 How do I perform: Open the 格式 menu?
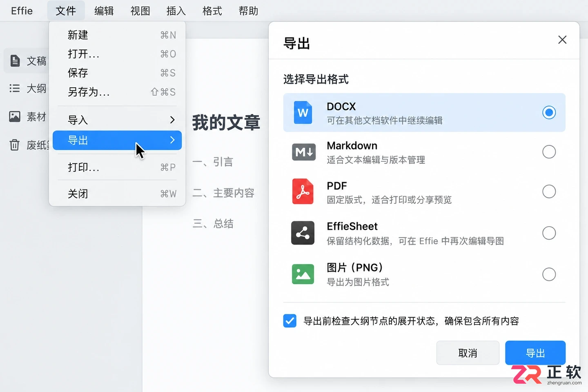[x=212, y=11]
